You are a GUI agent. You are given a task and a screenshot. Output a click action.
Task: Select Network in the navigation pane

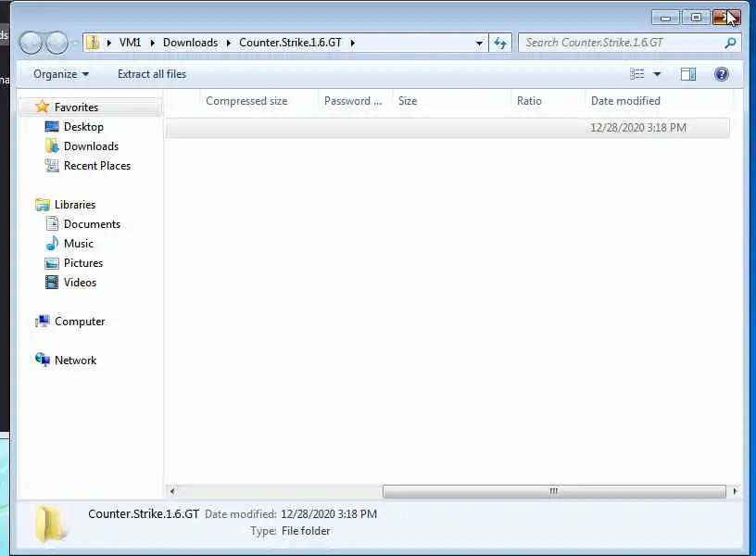(75, 360)
